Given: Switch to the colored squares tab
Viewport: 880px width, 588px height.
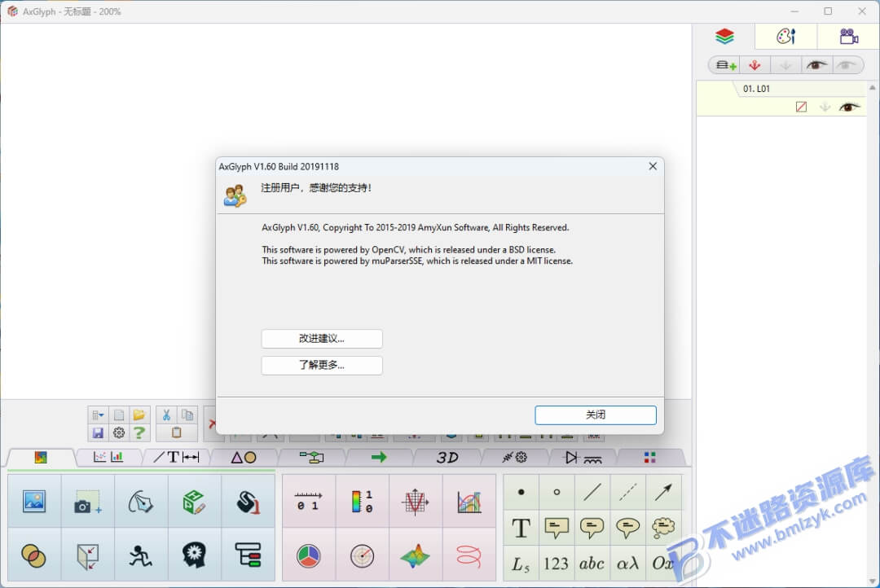Looking at the screenshot, I should tap(650, 457).
